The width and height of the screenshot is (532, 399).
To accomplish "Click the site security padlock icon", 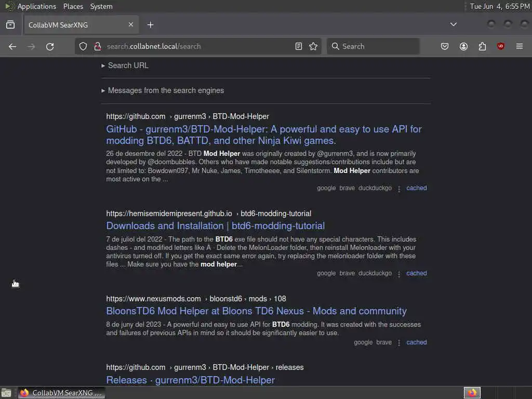I will click(x=98, y=46).
